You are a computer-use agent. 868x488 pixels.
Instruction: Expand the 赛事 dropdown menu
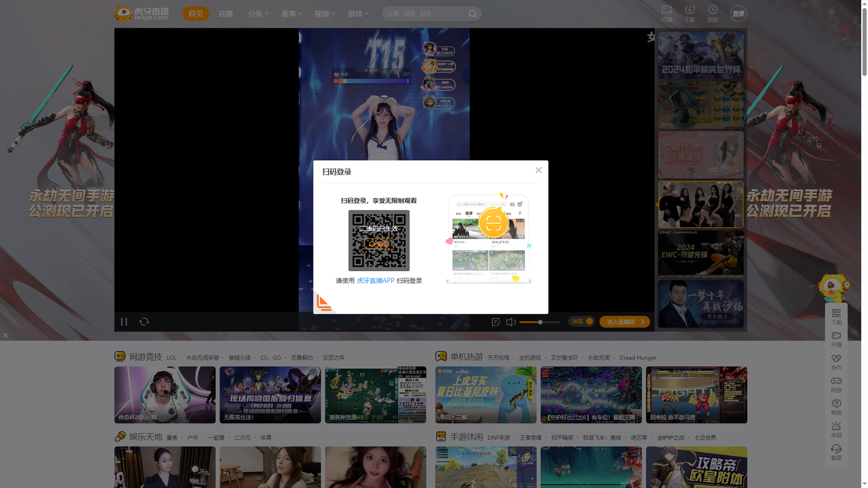coord(291,13)
